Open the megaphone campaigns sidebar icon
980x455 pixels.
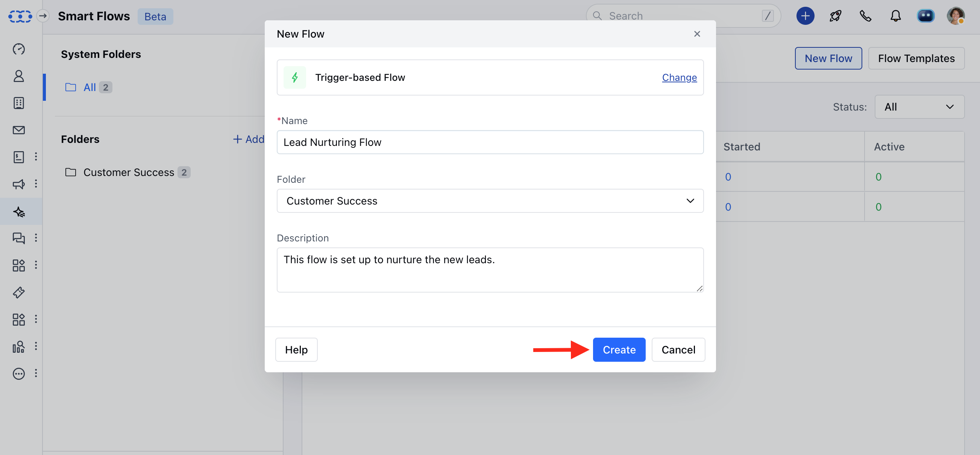[19, 184]
